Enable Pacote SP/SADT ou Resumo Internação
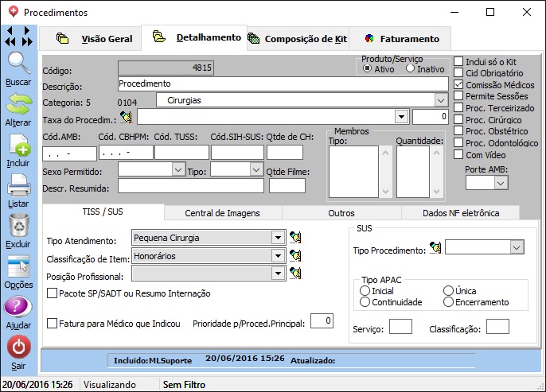This screenshot has width=546, height=392. click(x=53, y=293)
